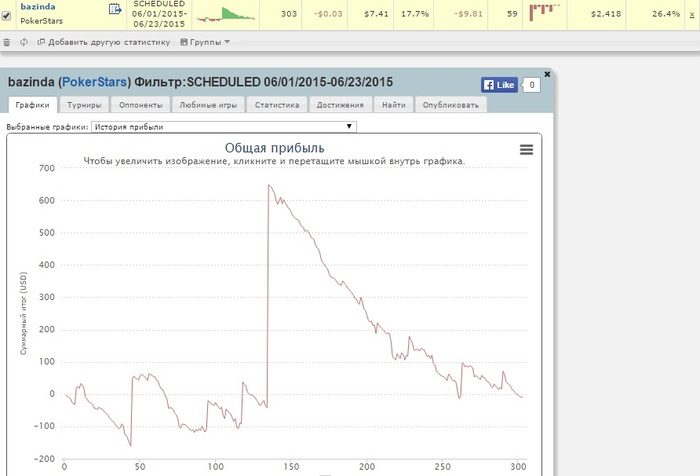Switch to the 'Найти' tab
This screenshot has height=476, width=700.
(394, 105)
